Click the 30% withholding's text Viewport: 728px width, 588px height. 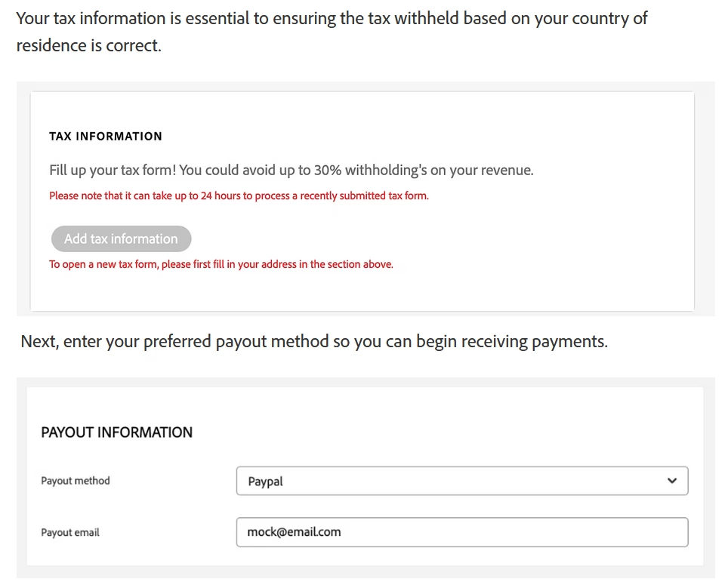(370, 170)
